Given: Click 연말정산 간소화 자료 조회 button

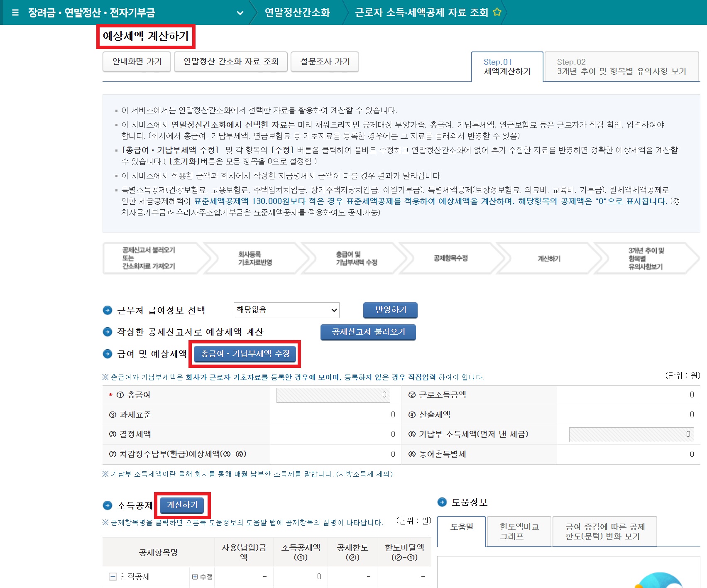Looking at the screenshot, I should [x=231, y=61].
